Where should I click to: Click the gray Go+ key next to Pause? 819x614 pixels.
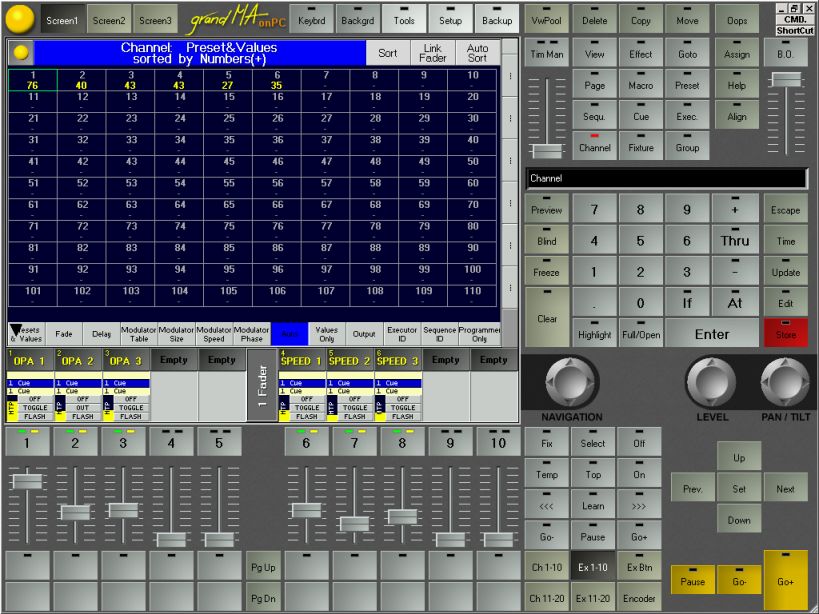[639, 535]
